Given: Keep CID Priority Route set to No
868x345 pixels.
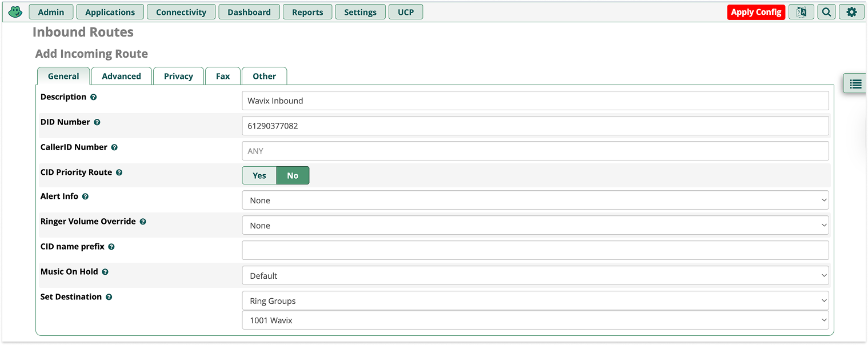Looking at the screenshot, I should pyautogui.click(x=293, y=175).
